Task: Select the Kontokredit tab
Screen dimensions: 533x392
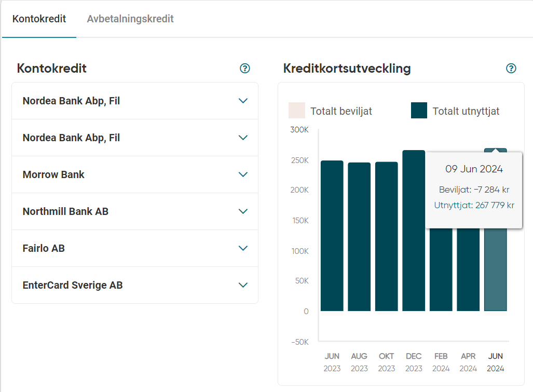Action: (39, 19)
